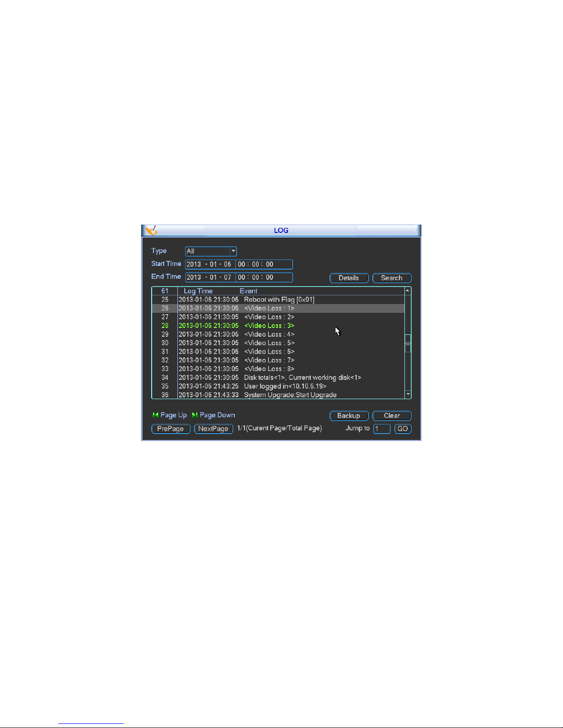Click the End Time clock field
The height and width of the screenshot is (728, 563).
(264, 277)
